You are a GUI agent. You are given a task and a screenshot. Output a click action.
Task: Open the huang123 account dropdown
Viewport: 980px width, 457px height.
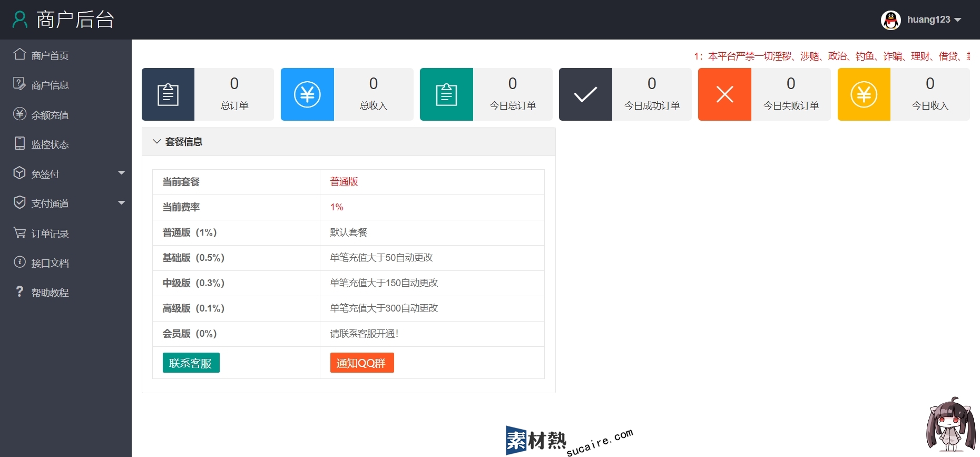pyautogui.click(x=934, y=20)
